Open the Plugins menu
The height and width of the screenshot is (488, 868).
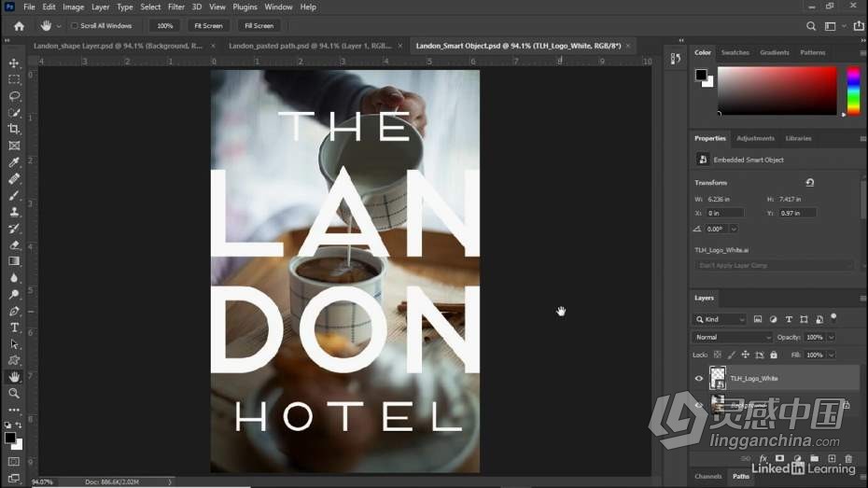pyautogui.click(x=245, y=7)
